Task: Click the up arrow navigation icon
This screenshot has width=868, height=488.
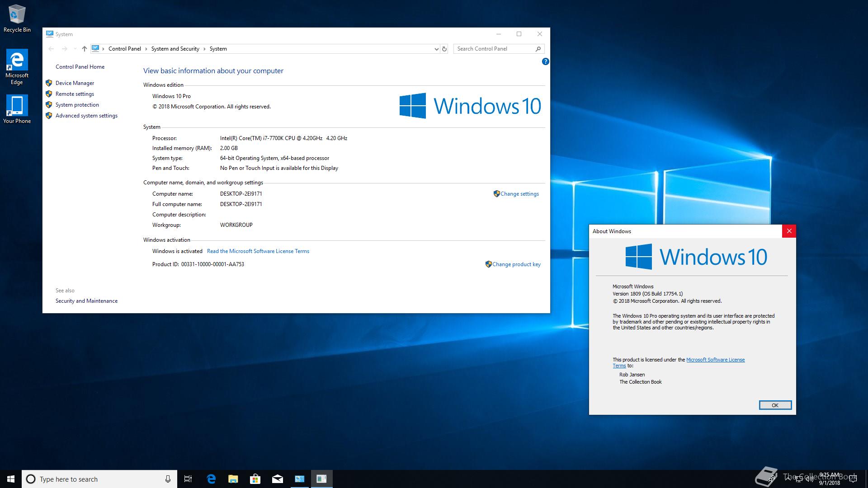Action: click(85, 49)
